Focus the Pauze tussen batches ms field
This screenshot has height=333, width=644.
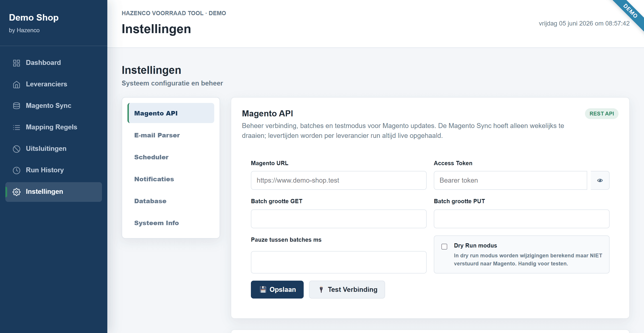(339, 262)
